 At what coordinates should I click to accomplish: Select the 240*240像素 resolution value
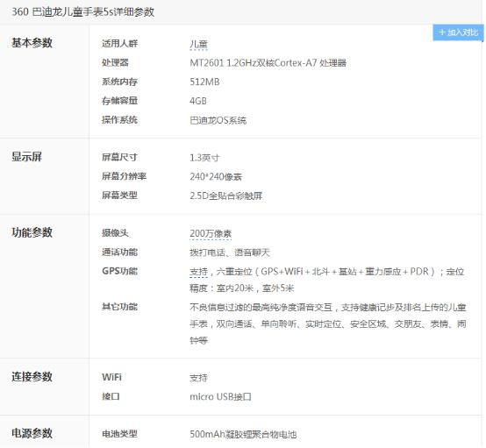[216, 176]
